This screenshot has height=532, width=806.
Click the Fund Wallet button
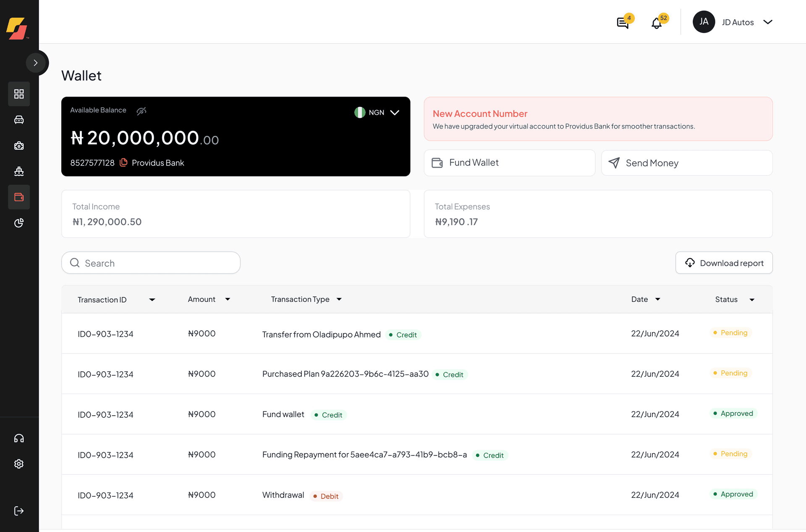pos(509,163)
